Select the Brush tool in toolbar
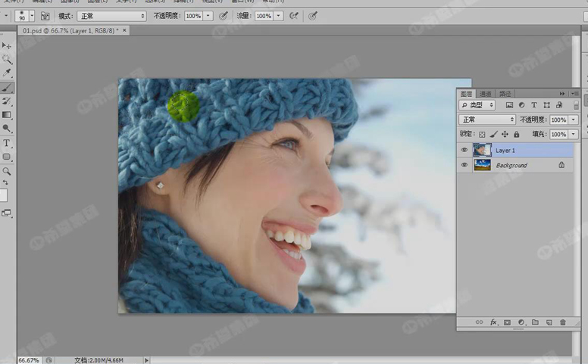The width and height of the screenshot is (588, 364). coord(7,88)
